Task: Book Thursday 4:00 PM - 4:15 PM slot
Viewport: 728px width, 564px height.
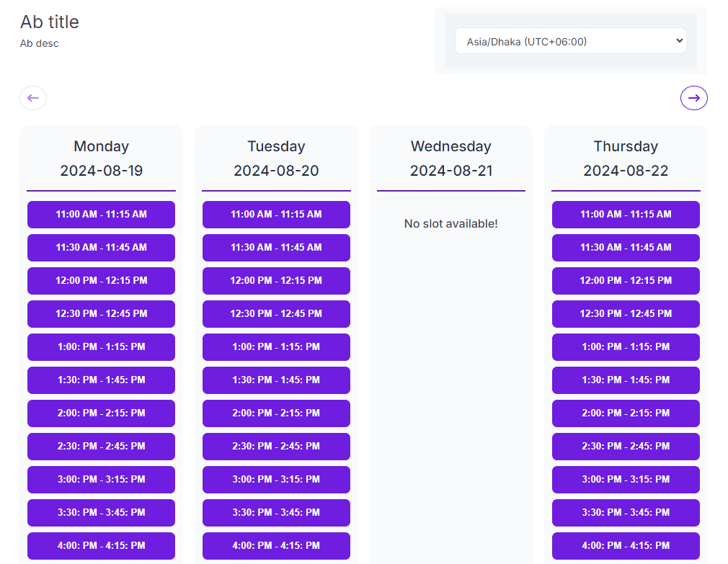Action: coord(626,546)
